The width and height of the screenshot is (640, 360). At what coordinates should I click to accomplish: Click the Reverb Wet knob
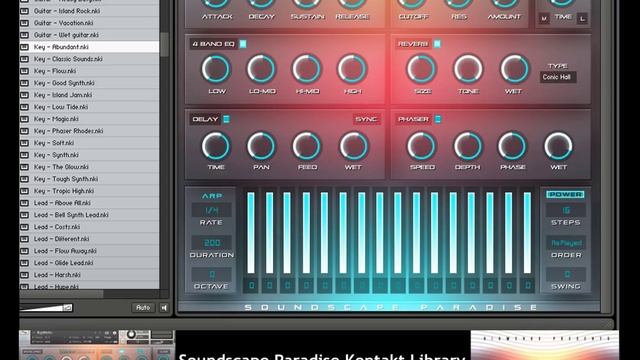[514, 69]
